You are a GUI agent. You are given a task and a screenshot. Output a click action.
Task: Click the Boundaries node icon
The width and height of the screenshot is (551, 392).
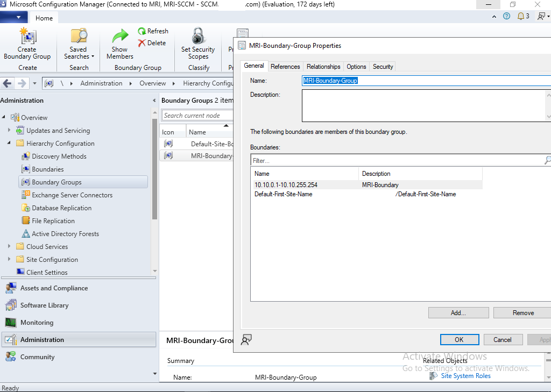pos(26,169)
